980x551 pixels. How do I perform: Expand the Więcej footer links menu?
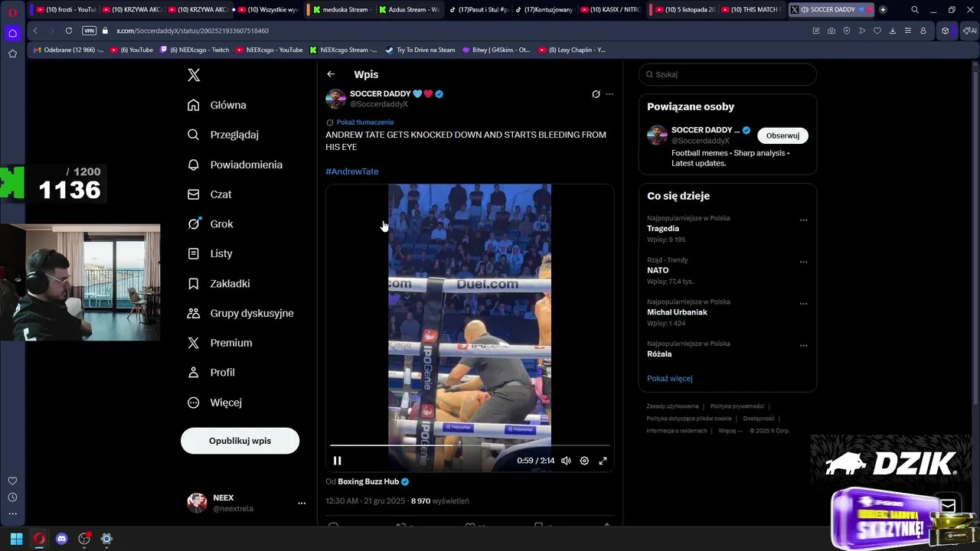coord(730,431)
